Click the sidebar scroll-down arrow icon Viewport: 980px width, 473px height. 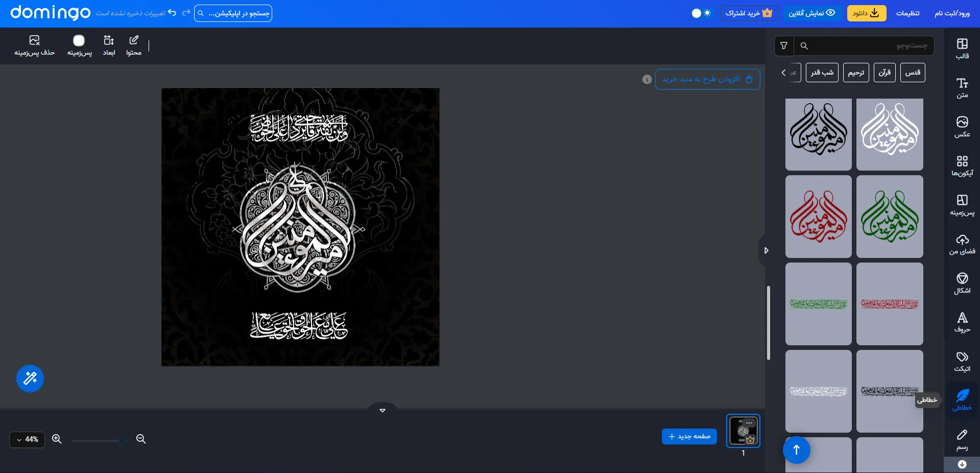962,464
